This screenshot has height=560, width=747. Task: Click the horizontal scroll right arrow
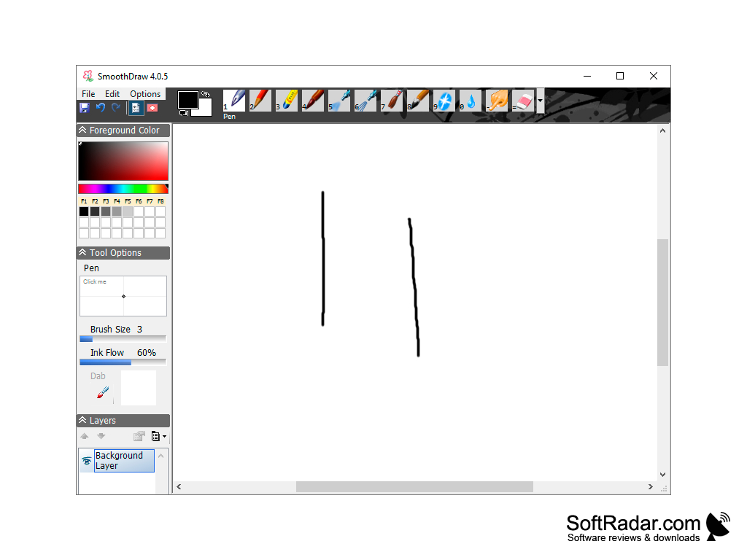tap(650, 486)
